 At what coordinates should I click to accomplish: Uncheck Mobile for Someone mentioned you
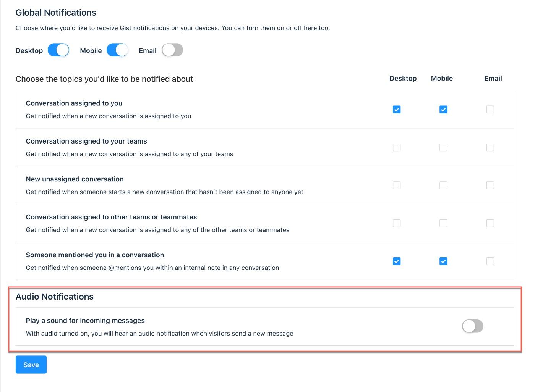(x=443, y=261)
